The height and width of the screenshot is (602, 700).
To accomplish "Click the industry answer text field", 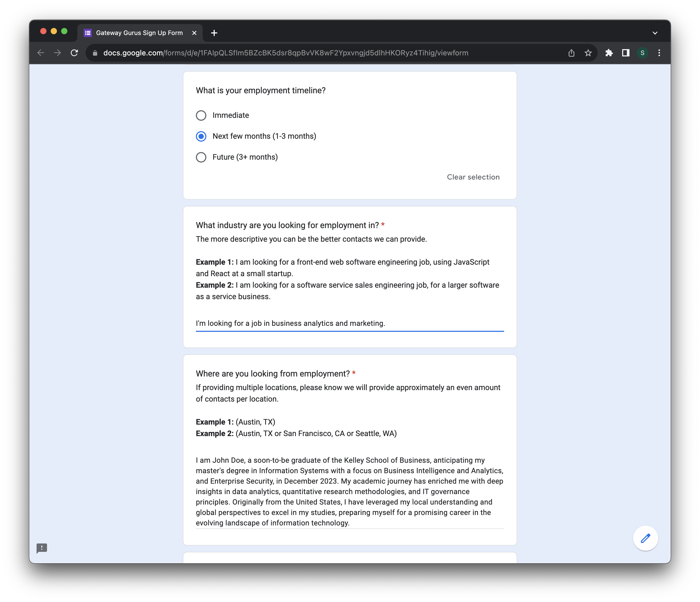I will 349,323.
